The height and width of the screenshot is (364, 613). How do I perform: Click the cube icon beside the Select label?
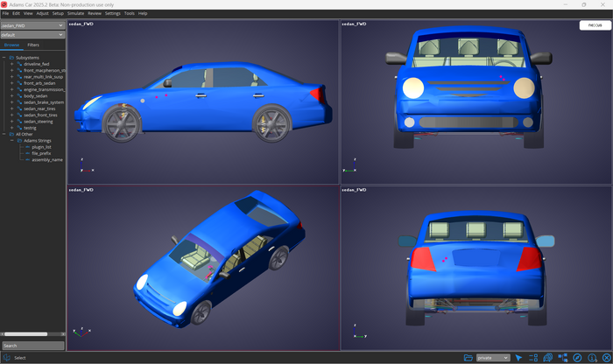(6, 358)
